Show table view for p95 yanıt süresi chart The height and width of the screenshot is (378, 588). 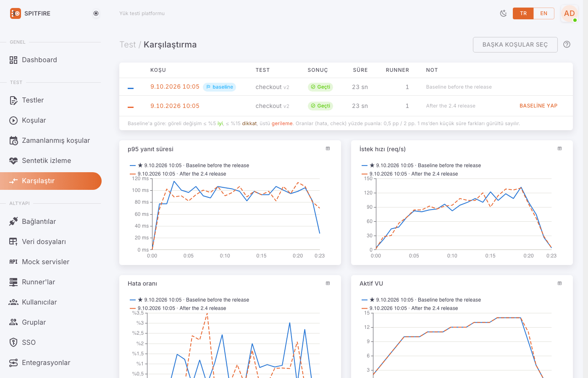click(x=328, y=149)
